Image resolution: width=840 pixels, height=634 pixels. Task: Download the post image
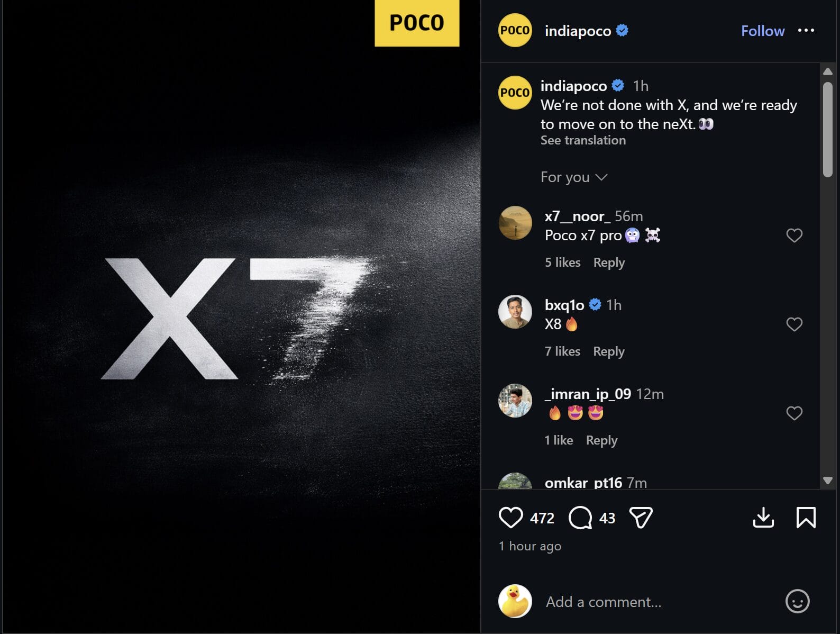(763, 518)
